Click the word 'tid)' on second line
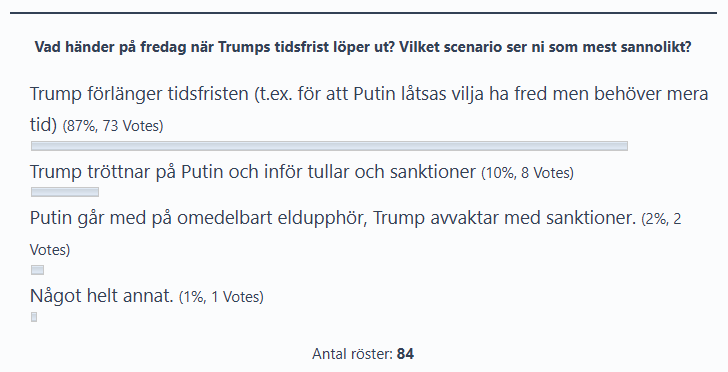728x372 pixels. [43, 124]
